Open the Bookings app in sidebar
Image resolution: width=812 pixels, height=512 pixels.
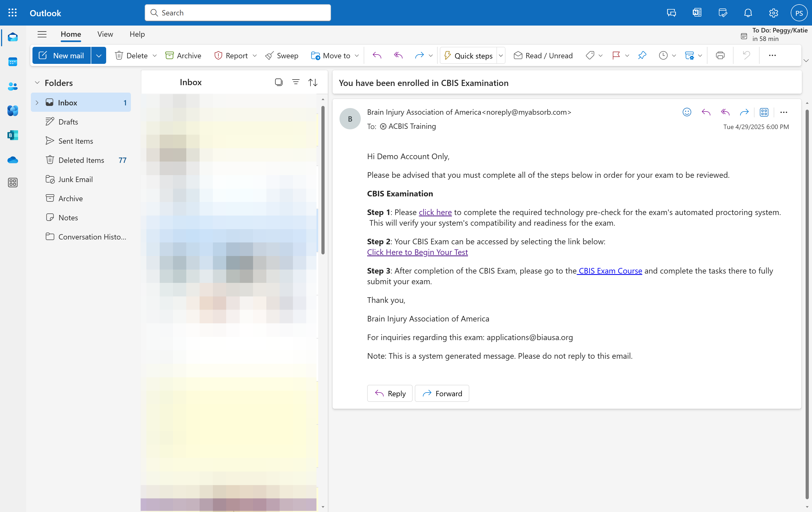[x=13, y=135]
